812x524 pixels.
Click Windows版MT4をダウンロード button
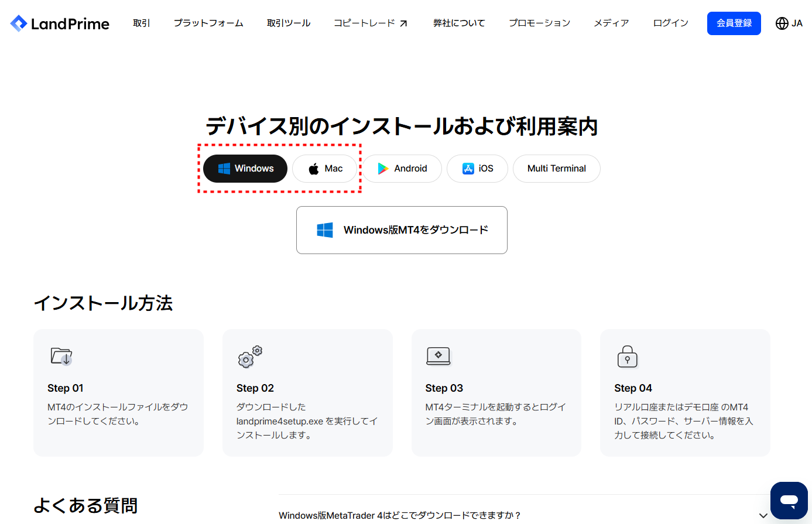[402, 230]
